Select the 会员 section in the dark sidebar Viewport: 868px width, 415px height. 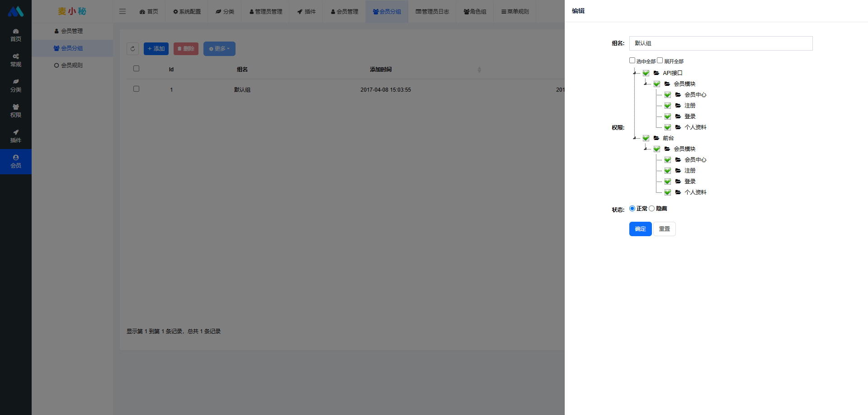[16, 162]
